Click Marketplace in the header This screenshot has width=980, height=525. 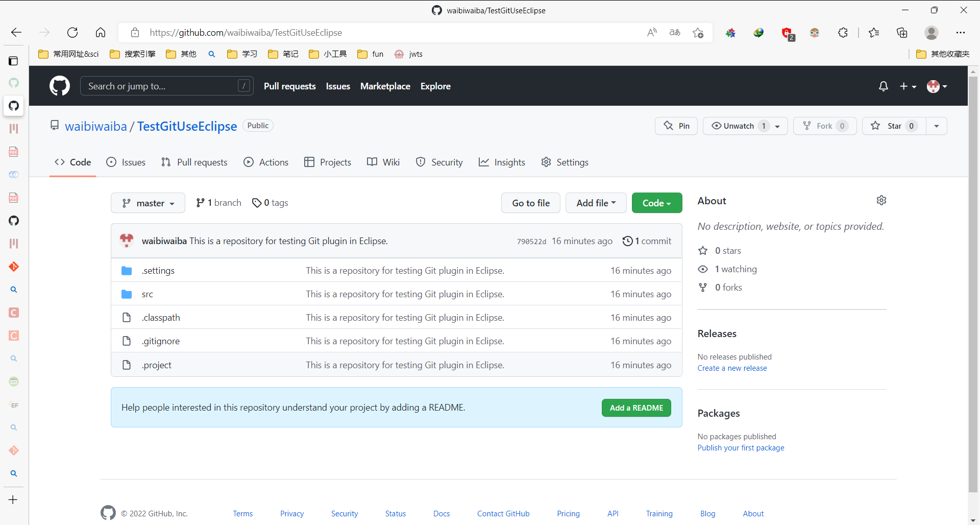(x=385, y=86)
